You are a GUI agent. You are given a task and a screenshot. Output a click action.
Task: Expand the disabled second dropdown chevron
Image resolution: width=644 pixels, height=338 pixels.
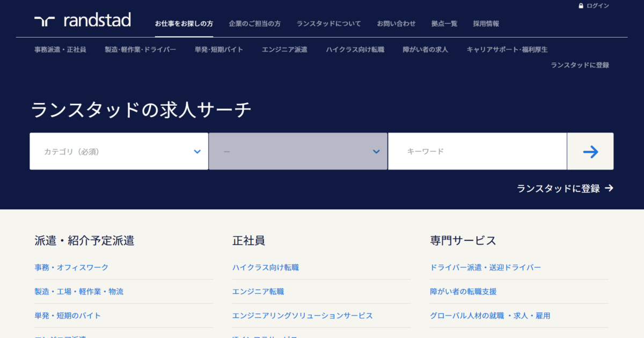tap(376, 152)
